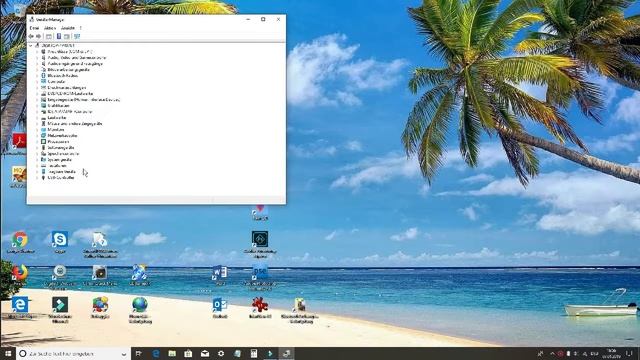The height and width of the screenshot is (360, 640).
Task: Open Calculator from the taskbar
Action: coord(253,353)
